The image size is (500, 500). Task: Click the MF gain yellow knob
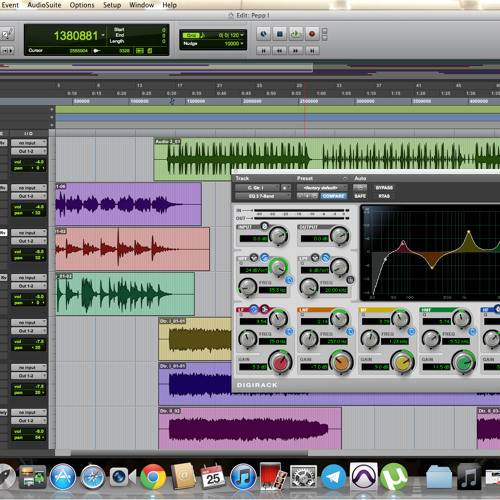pos(402,362)
